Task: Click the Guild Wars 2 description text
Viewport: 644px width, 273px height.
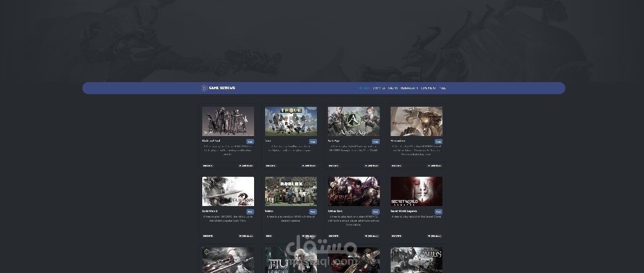Action: point(228,219)
